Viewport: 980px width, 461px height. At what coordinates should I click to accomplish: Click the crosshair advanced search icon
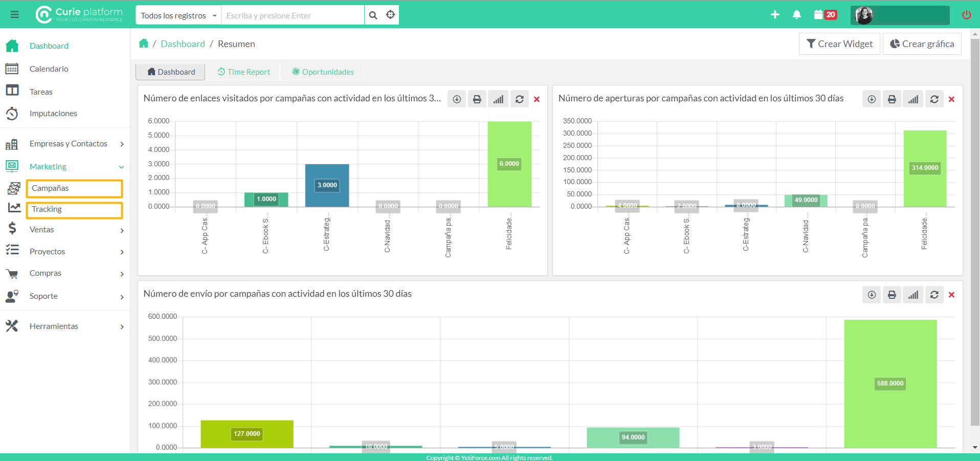point(390,15)
